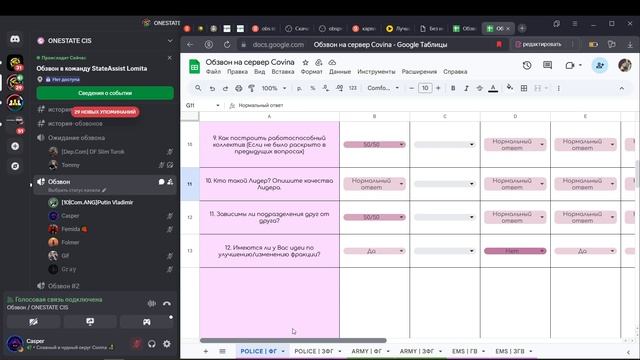Open the font family dropdown
The image size is (640, 360).
(383, 88)
